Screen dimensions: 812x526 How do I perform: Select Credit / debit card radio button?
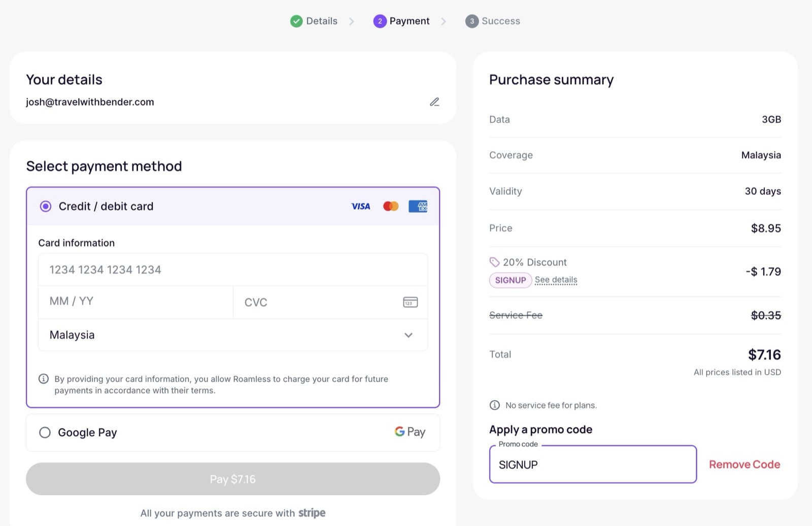coord(46,206)
